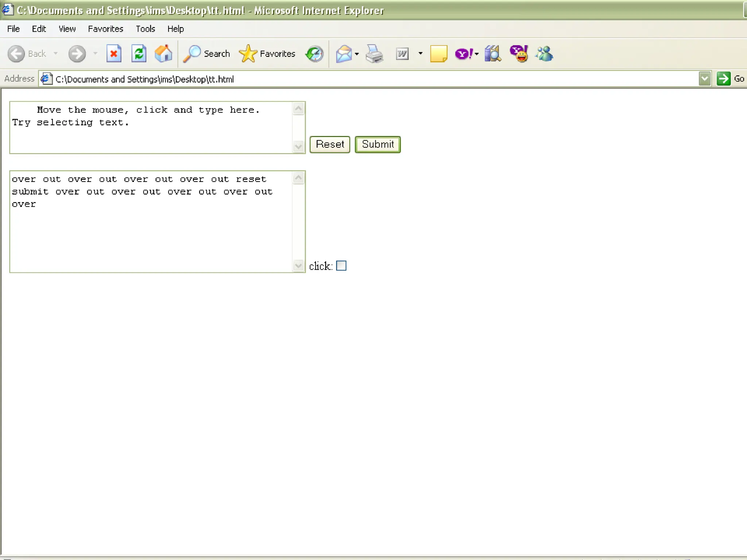
Task: Click the yellow sticky note icon
Action: (438, 54)
